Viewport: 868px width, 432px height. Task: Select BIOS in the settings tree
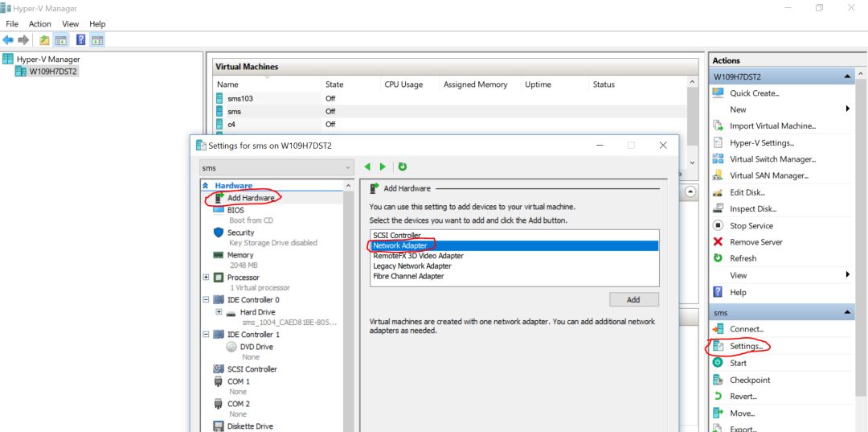235,211
